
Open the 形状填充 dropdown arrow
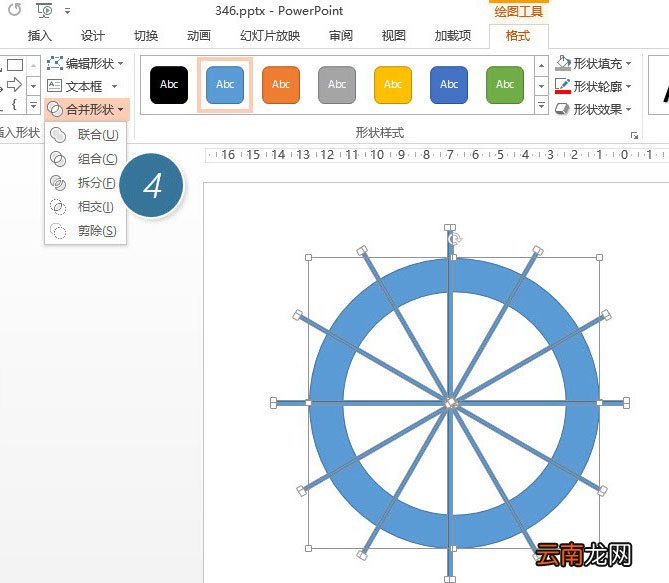[629, 64]
